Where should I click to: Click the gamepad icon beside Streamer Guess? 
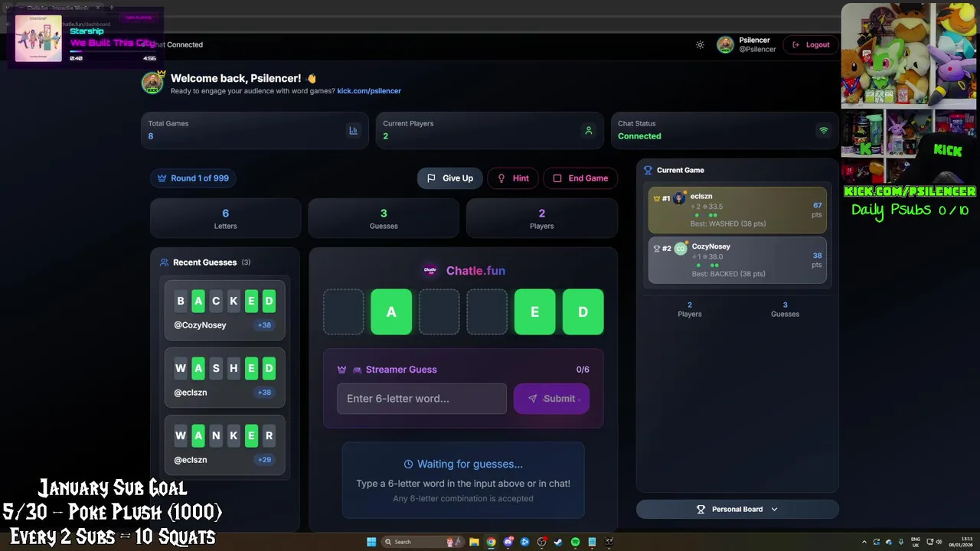pyautogui.click(x=357, y=370)
